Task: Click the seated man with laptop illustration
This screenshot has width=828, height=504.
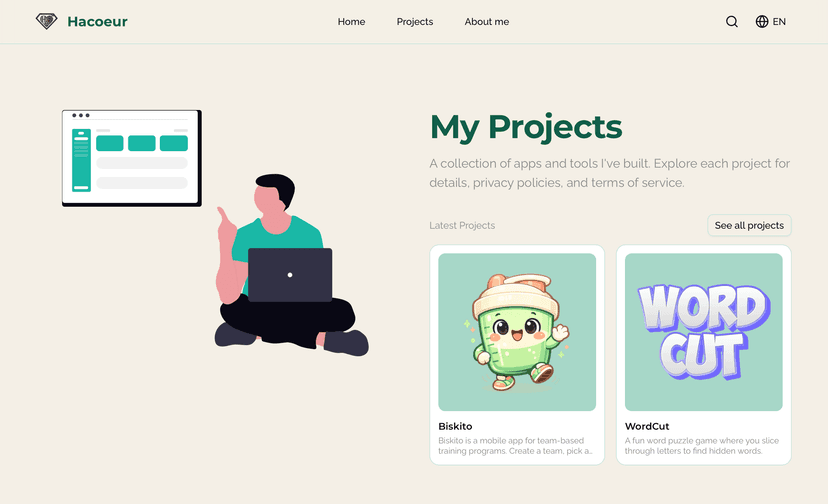Action: coord(291,266)
